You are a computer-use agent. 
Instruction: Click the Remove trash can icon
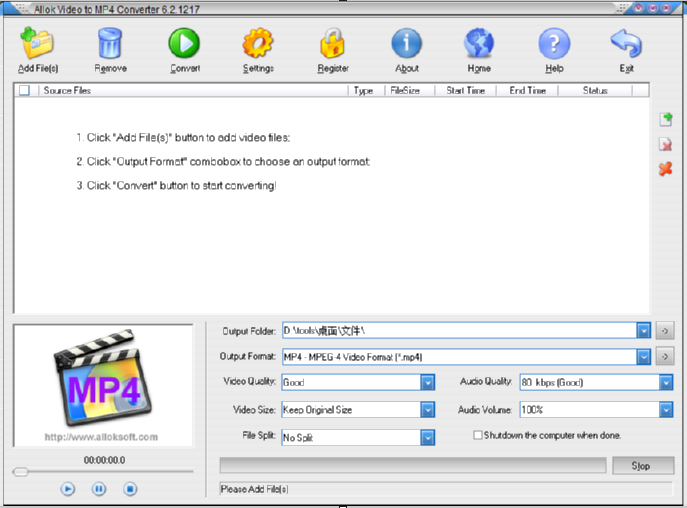click(110, 43)
